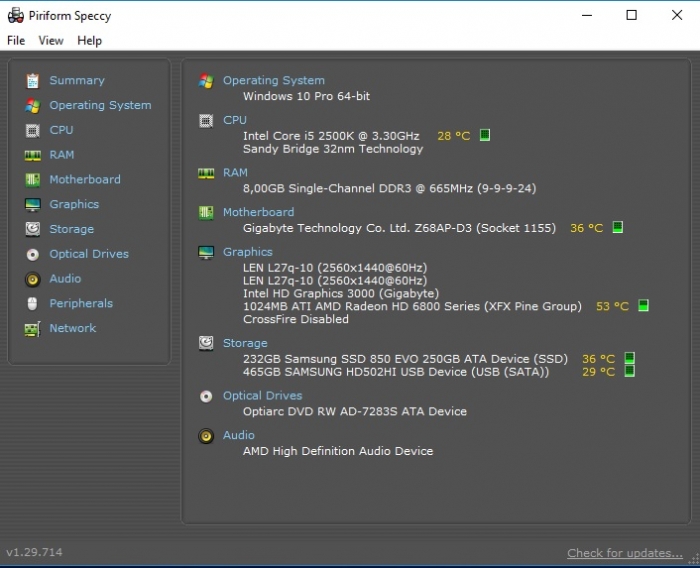Click the version number v1.29.714
This screenshot has width=700, height=568.
click(x=34, y=552)
